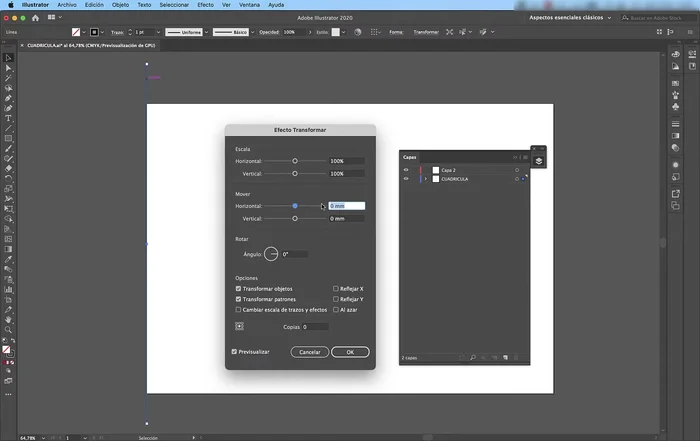
Task: Select the Rectangle tool
Action: 8,138
